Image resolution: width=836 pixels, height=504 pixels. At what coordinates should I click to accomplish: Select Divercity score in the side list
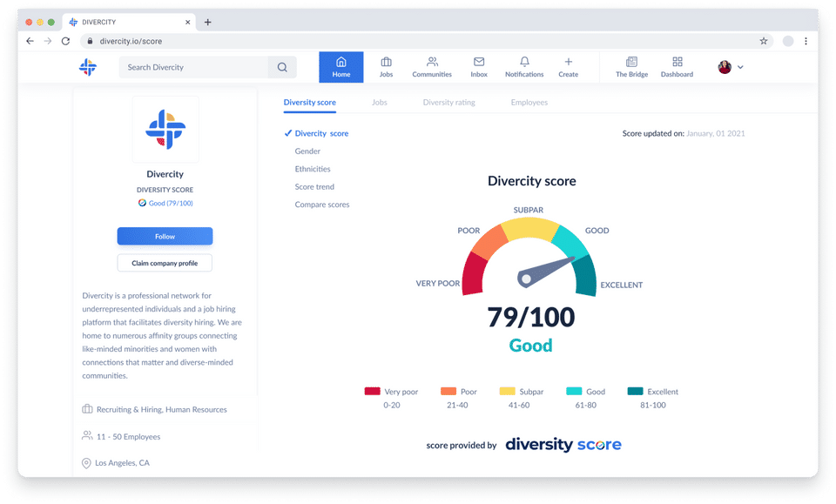click(321, 133)
